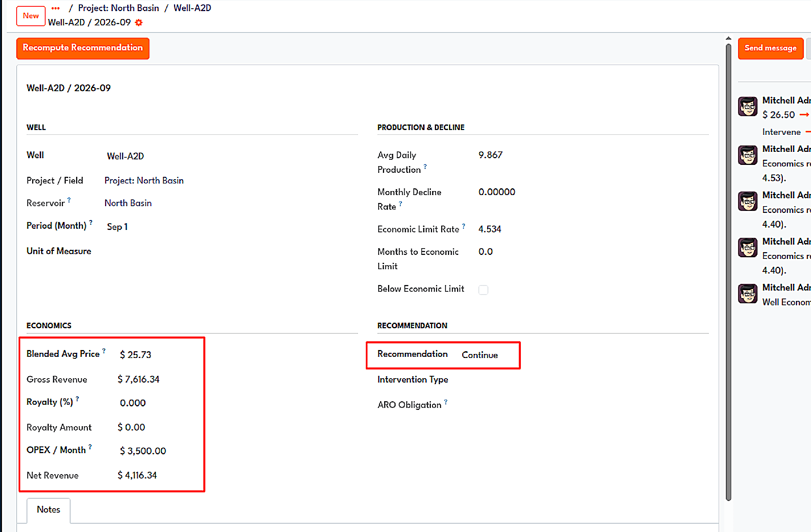Show help tooltip for Monthly Decline Rate
This screenshot has height=532, width=811.
[x=400, y=203]
